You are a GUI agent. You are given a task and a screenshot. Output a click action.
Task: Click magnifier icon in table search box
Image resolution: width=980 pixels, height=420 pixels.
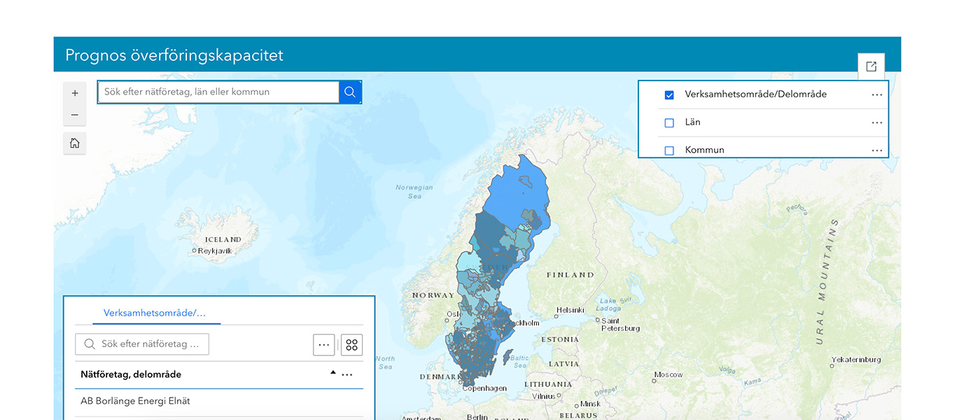pyautogui.click(x=90, y=344)
